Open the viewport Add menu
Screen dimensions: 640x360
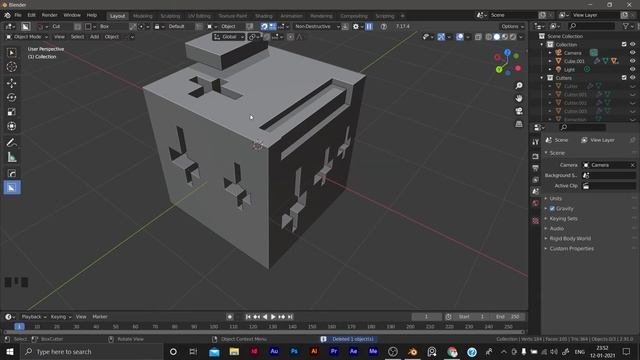tap(94, 37)
